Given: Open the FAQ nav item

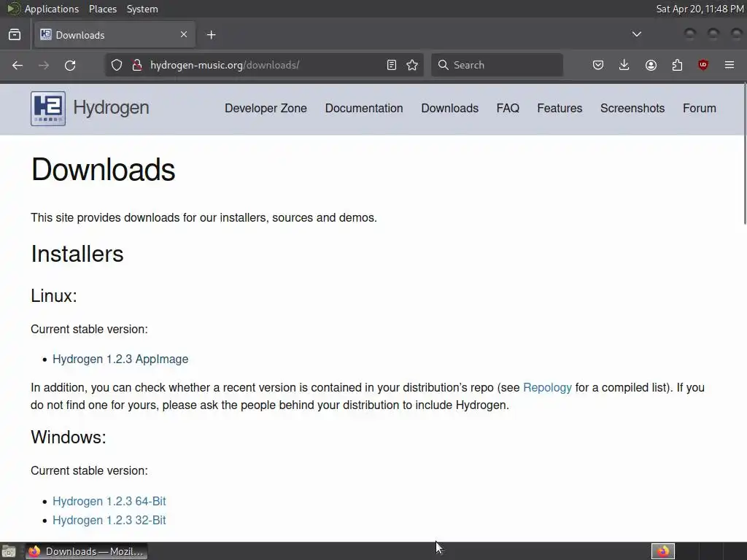Looking at the screenshot, I should click(x=508, y=108).
